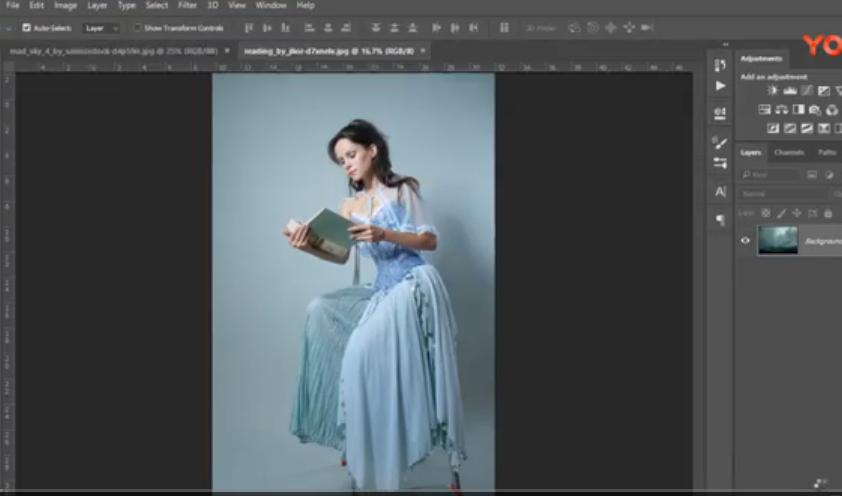Switch to the mad_sky_4 document tab
The image size is (842, 496).
113,51
